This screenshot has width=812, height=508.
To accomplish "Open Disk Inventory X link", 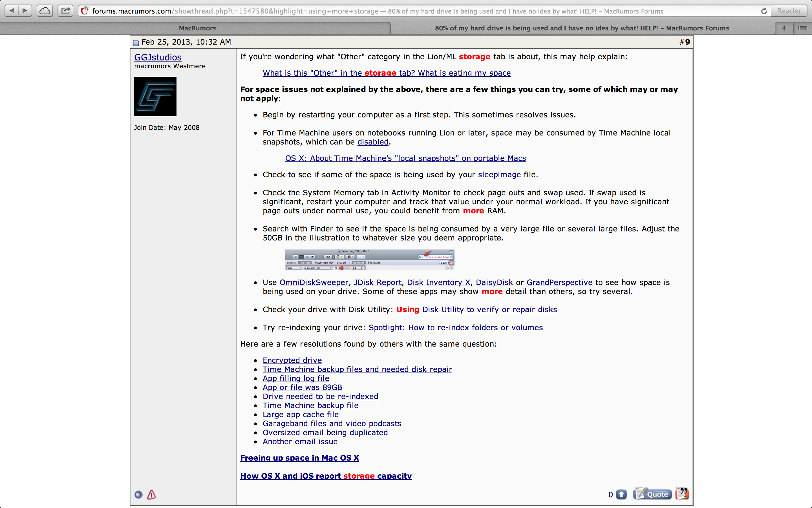I will (x=438, y=283).
